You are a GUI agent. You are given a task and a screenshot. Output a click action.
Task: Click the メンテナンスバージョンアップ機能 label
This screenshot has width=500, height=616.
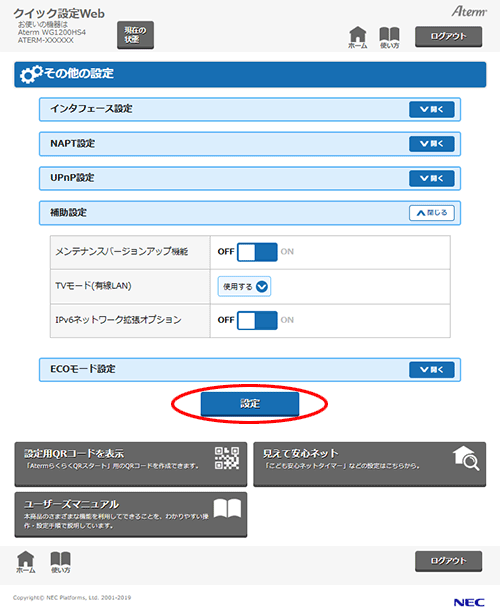click(122, 251)
